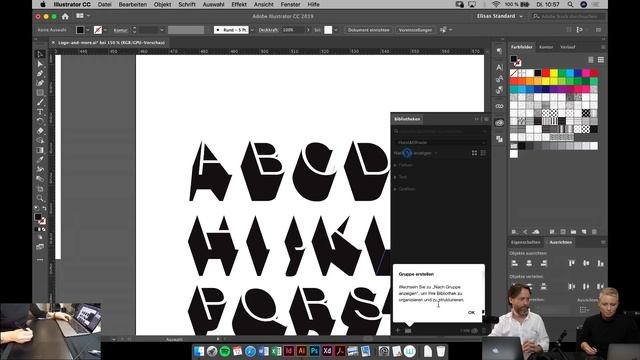Image resolution: width=640 pixels, height=360 pixels.
Task: Open the stroke color dropdown in control bar
Action: coord(105,30)
